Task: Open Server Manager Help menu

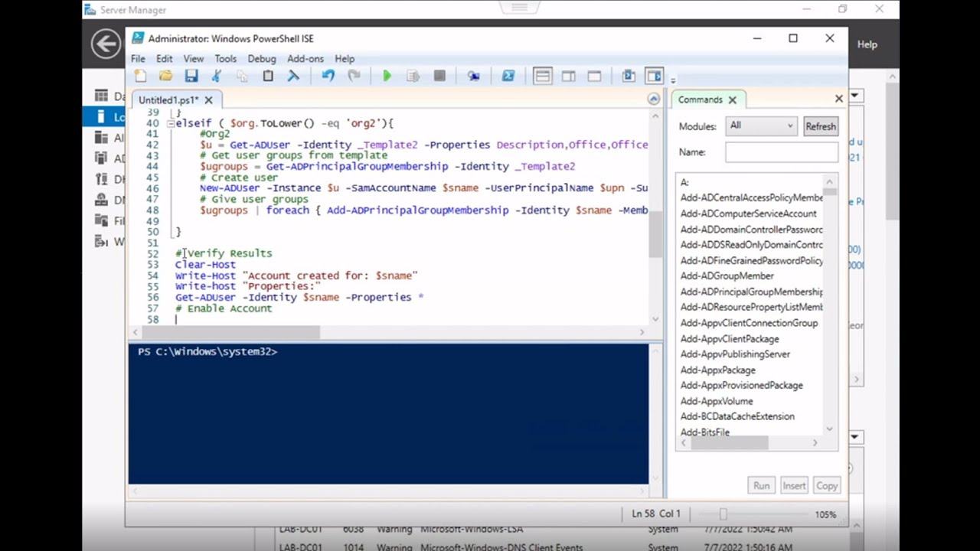Action: [867, 44]
